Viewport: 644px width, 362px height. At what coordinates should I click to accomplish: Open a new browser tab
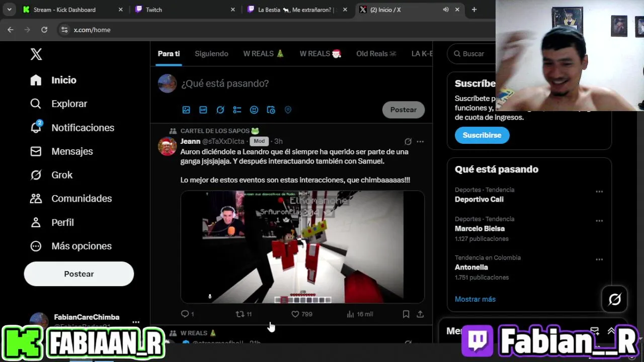pyautogui.click(x=474, y=10)
